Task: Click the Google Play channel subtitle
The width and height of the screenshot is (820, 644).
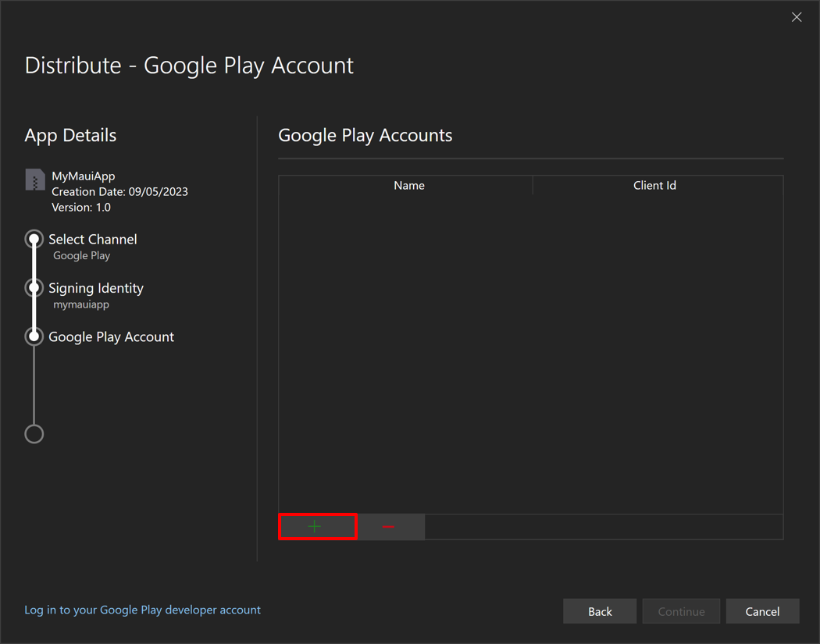Action: [x=81, y=255]
